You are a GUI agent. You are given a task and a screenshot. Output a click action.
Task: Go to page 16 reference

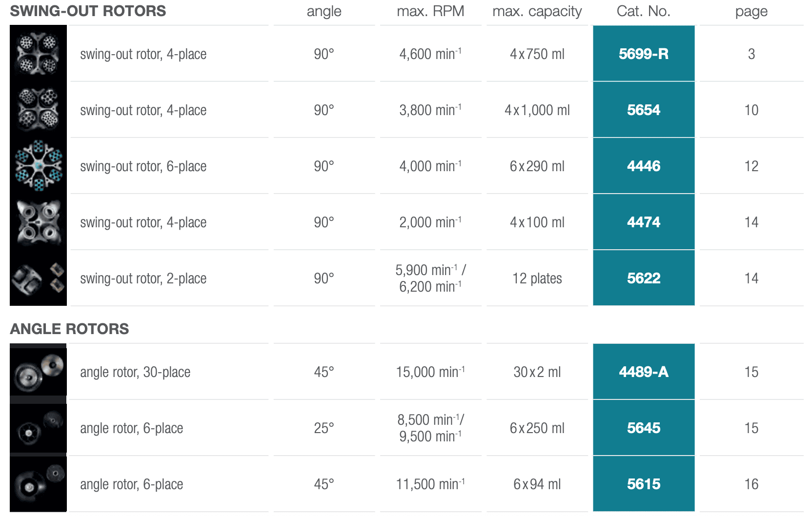[751, 484]
